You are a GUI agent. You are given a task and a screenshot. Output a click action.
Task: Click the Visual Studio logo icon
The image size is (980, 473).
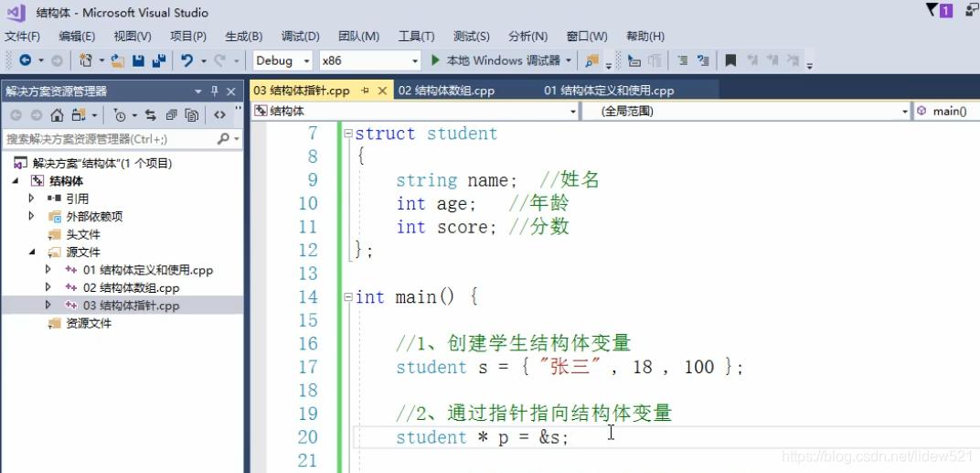coord(16,12)
